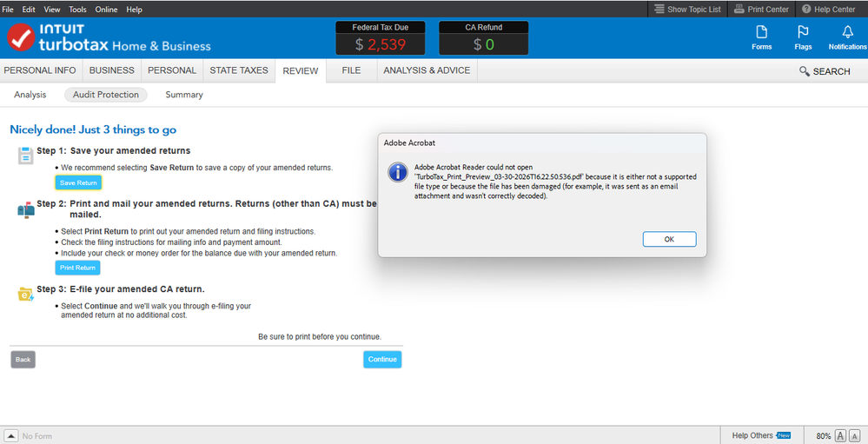The height and width of the screenshot is (444, 868).
Task: Switch to the File tab
Action: (352, 71)
